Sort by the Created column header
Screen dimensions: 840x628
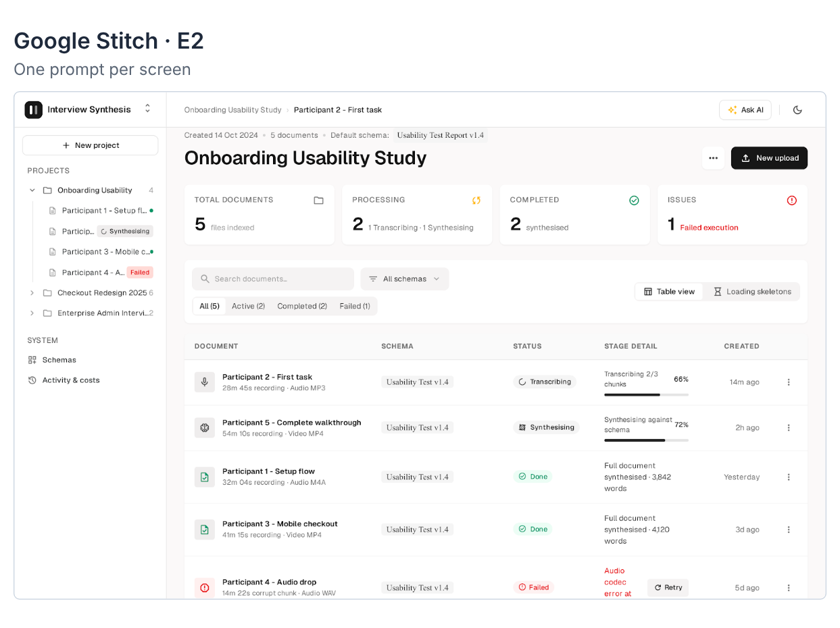click(x=741, y=346)
